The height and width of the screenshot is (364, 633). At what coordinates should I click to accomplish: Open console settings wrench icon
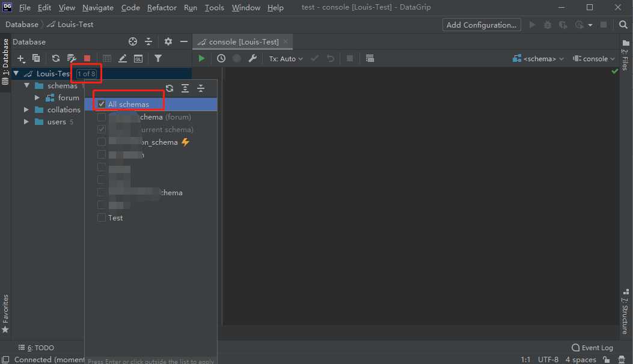click(252, 58)
